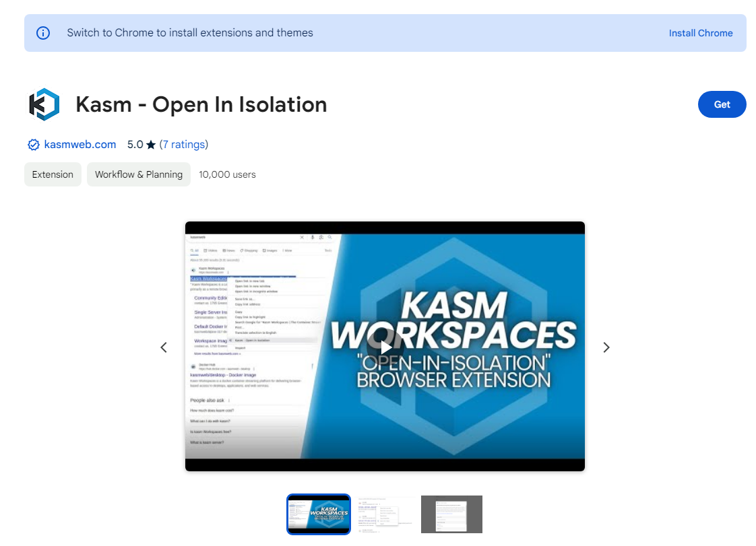Click the Kasm hexagon logo beside the title

click(44, 104)
